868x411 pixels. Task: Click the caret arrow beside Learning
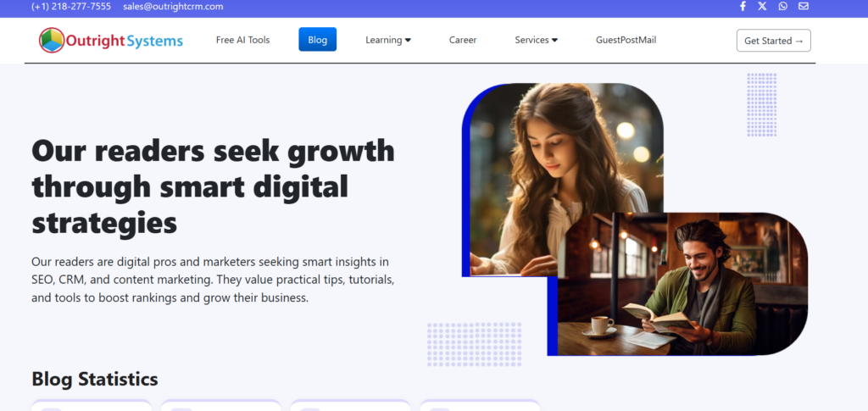click(x=408, y=41)
